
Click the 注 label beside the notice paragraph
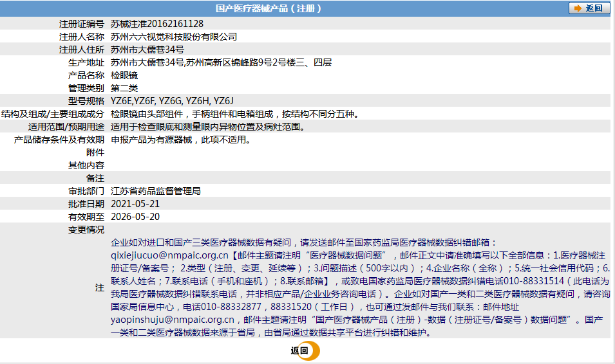(100, 288)
